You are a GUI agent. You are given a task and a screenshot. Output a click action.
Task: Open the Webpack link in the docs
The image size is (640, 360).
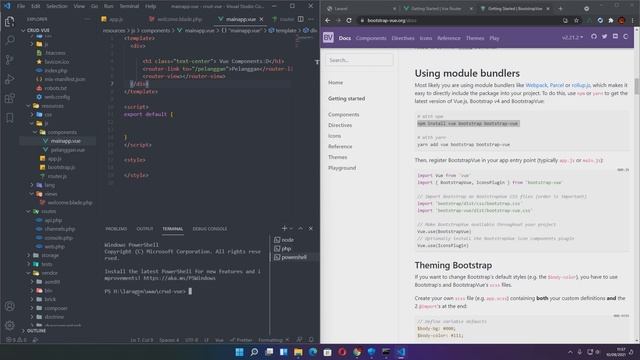point(536,85)
